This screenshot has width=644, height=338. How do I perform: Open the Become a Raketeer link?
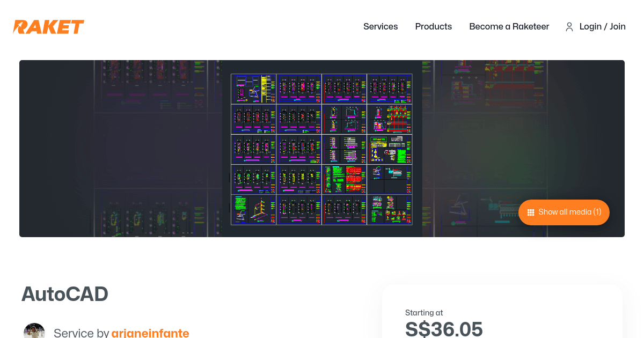tap(509, 27)
